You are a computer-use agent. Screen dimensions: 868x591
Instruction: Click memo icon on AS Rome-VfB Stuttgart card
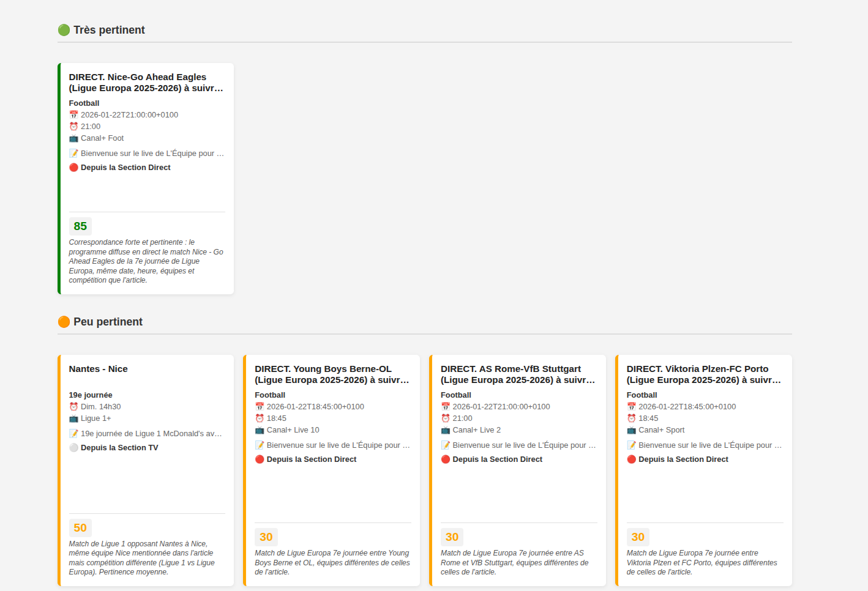(x=446, y=445)
